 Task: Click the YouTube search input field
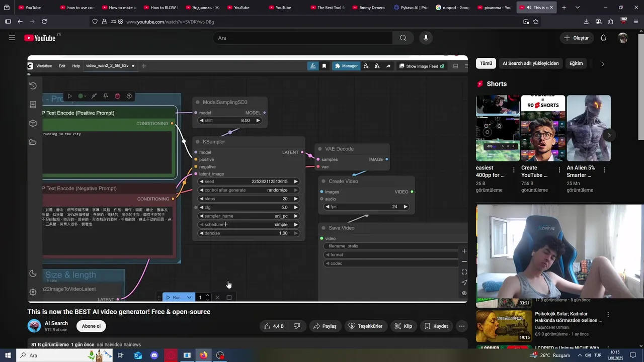click(303, 38)
